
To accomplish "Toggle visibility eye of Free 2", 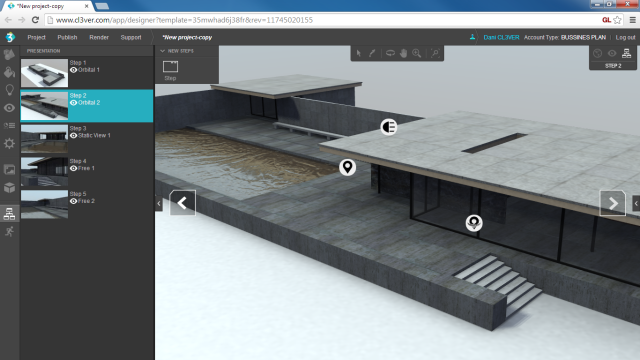I will pos(73,201).
